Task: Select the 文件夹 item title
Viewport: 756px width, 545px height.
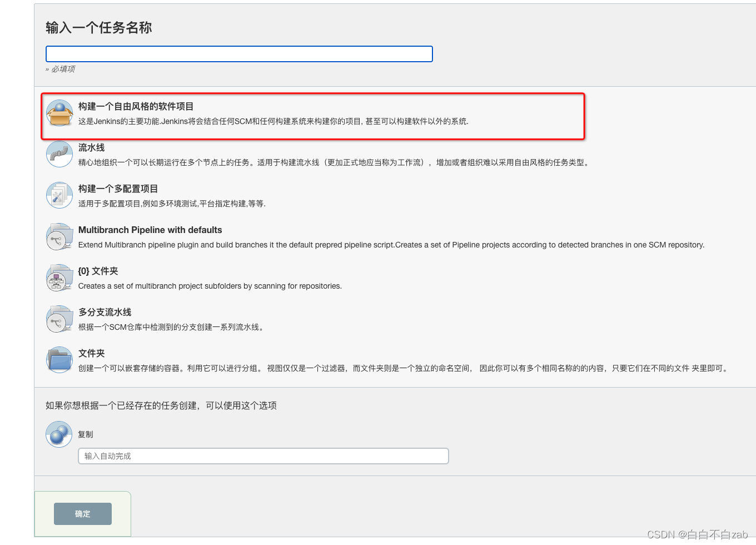Action: 92,353
